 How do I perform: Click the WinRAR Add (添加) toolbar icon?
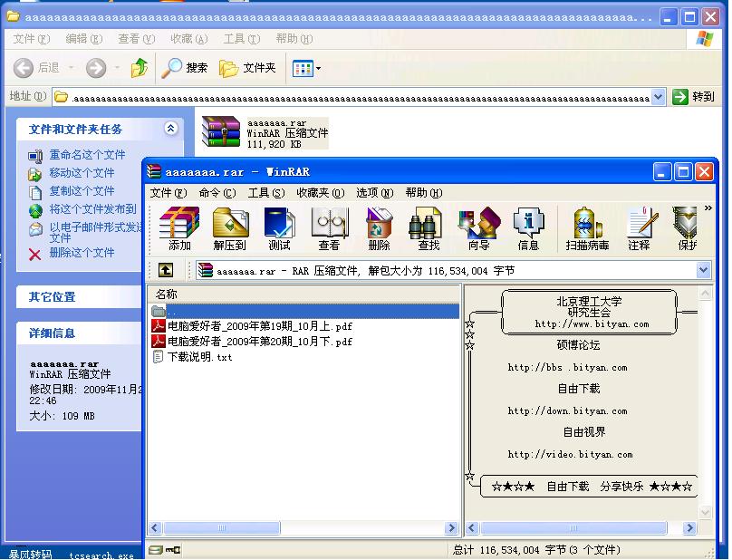pyautogui.click(x=179, y=228)
